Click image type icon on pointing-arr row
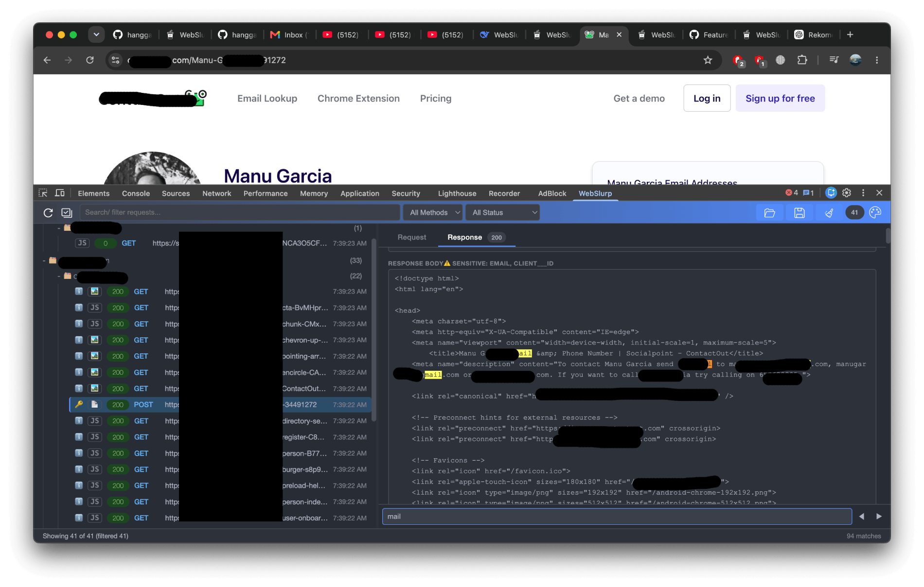 [95, 356]
